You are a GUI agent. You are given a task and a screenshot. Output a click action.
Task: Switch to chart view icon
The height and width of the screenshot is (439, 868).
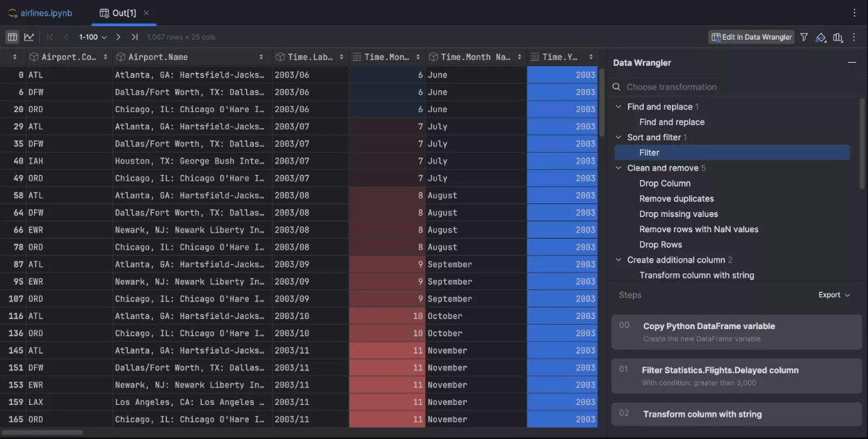point(29,37)
